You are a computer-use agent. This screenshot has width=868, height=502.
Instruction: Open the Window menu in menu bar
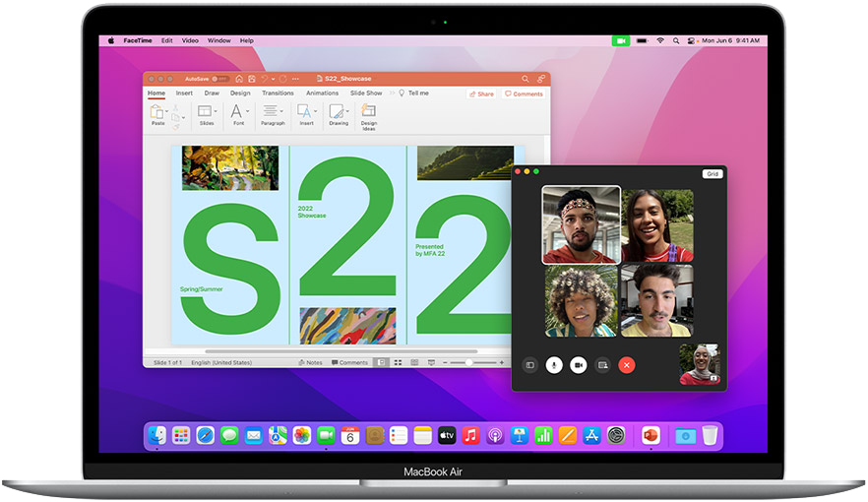[219, 40]
